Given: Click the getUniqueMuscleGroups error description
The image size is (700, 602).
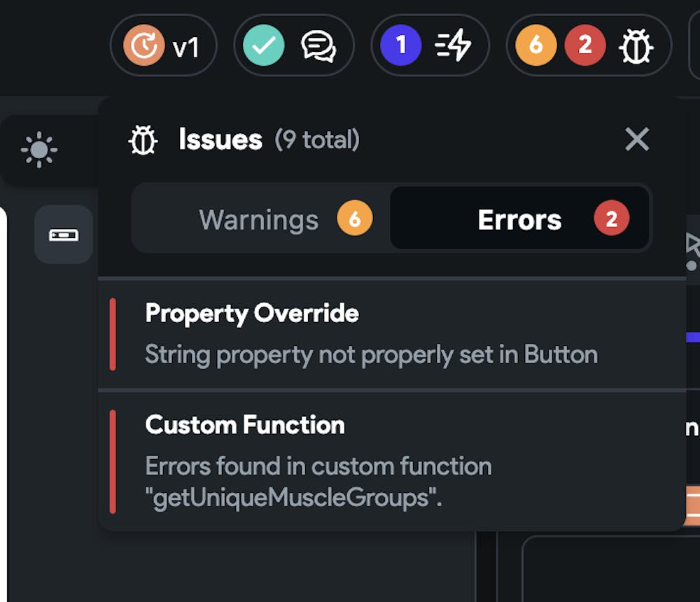Looking at the screenshot, I should click(318, 482).
